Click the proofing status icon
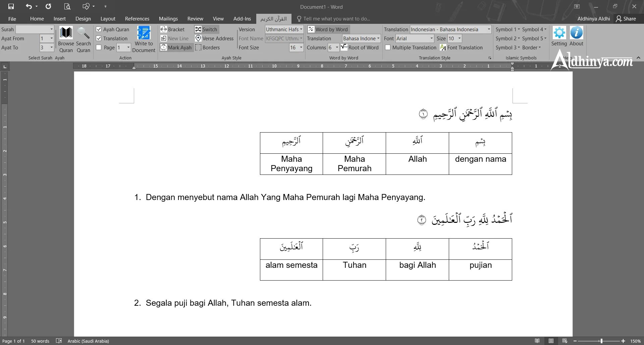The width and height of the screenshot is (644, 345). [x=59, y=341]
